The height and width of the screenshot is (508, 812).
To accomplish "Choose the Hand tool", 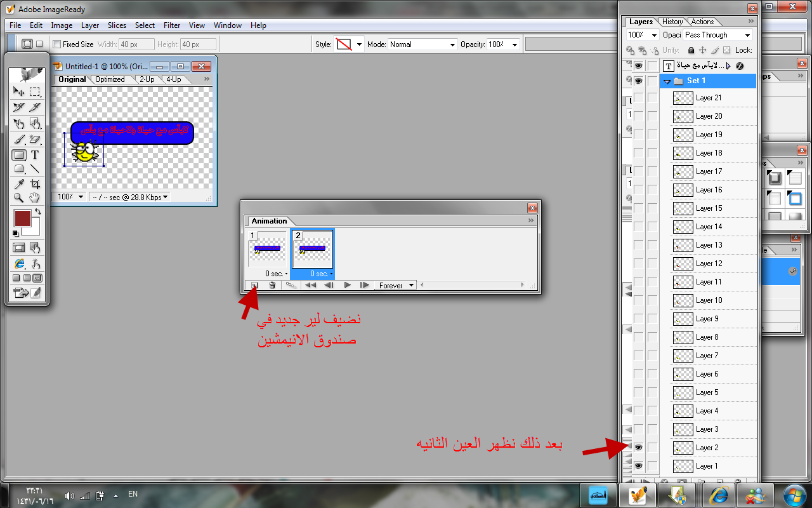I will tap(35, 198).
